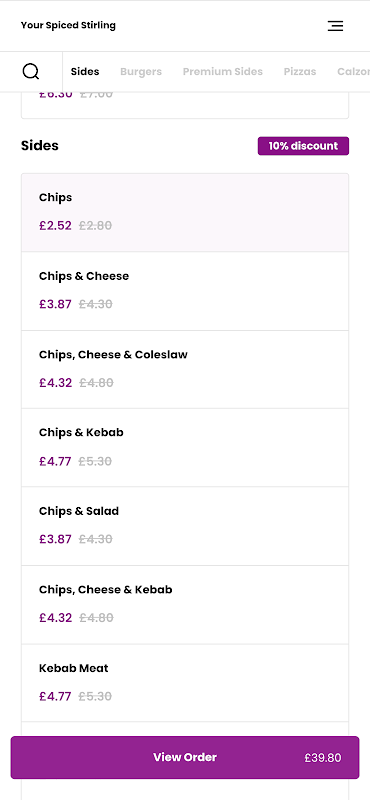
Task: Click the search magnifier icon
Action: (x=31, y=71)
